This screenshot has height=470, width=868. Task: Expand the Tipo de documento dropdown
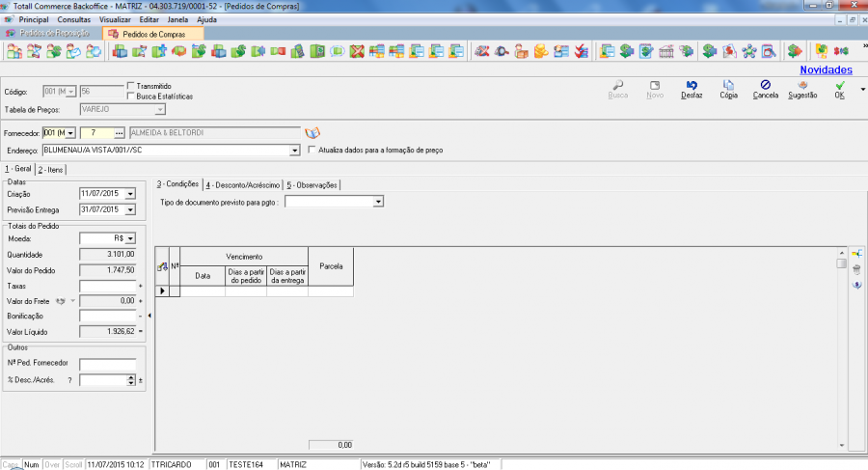point(378,202)
